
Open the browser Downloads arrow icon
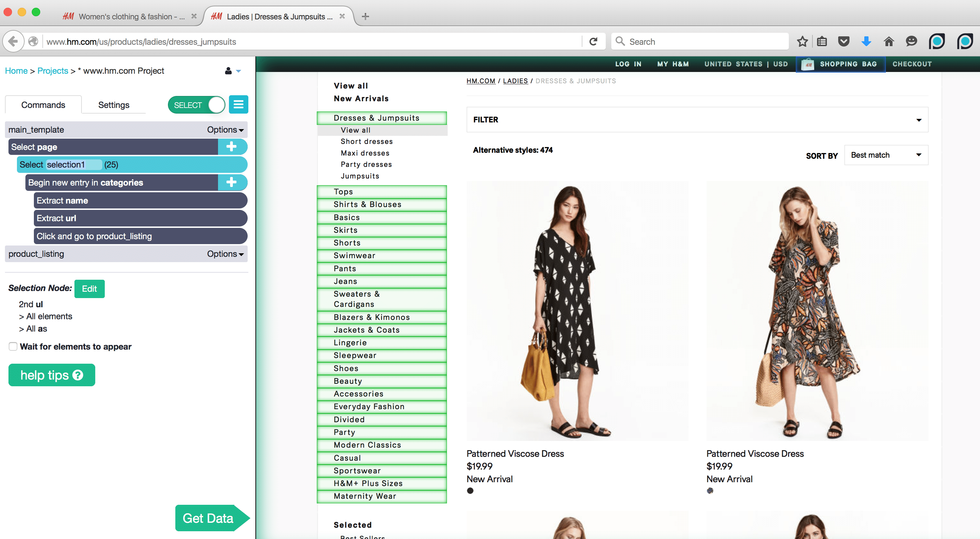pyautogui.click(x=866, y=41)
